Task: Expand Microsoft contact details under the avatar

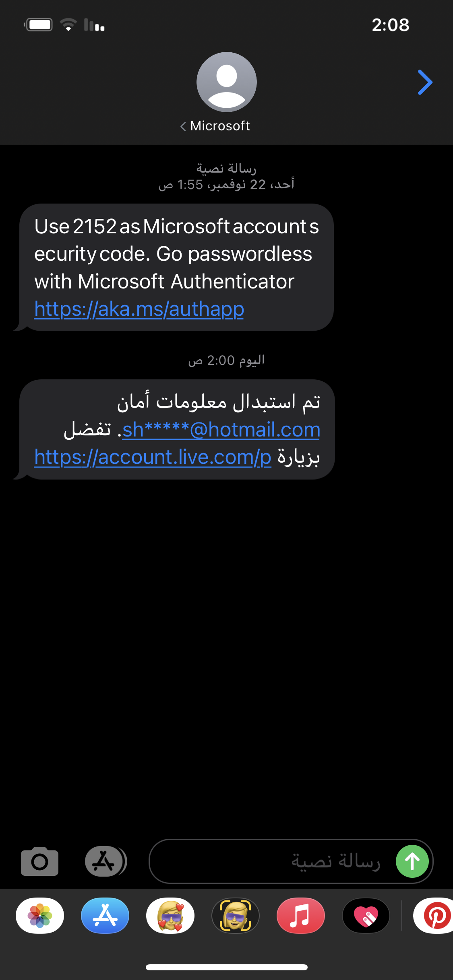Action: click(215, 126)
